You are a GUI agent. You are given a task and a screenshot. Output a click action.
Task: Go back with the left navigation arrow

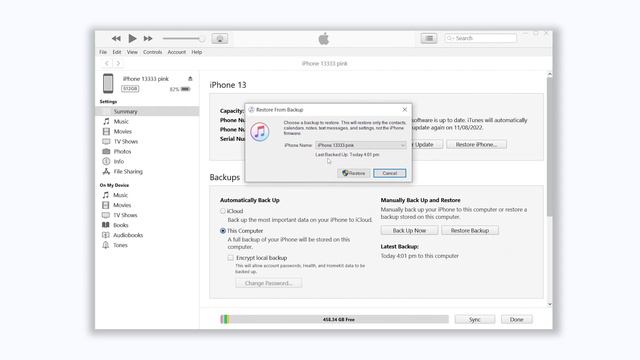107,63
